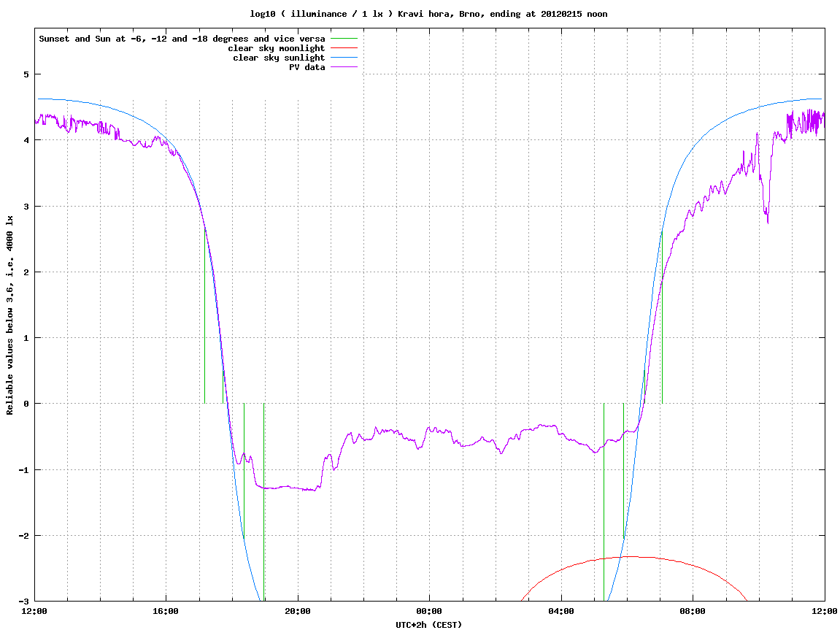The image size is (840, 630).
Task: Click the y-axis tick label 0
Action: [26, 404]
